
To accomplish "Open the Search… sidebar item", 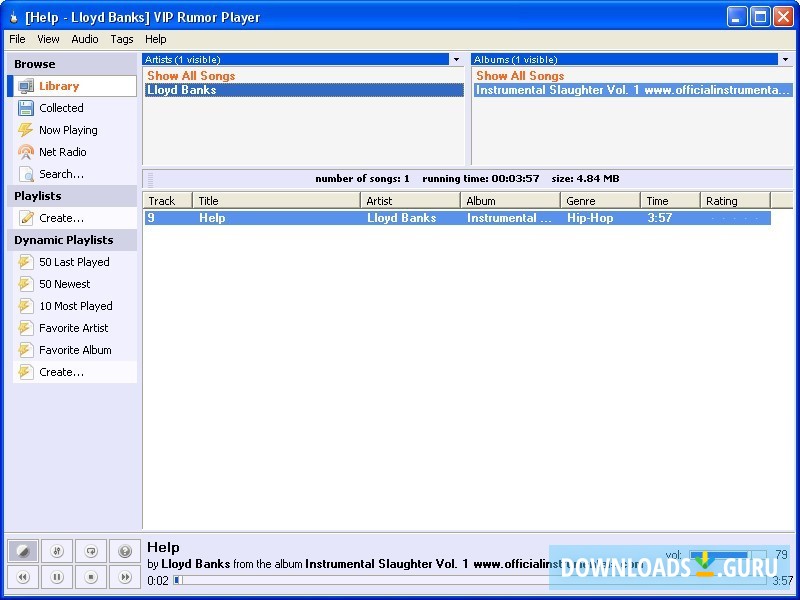I will coord(72,173).
